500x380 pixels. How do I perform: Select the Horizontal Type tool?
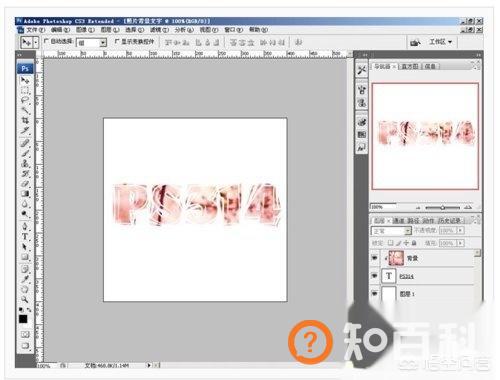coord(25,237)
